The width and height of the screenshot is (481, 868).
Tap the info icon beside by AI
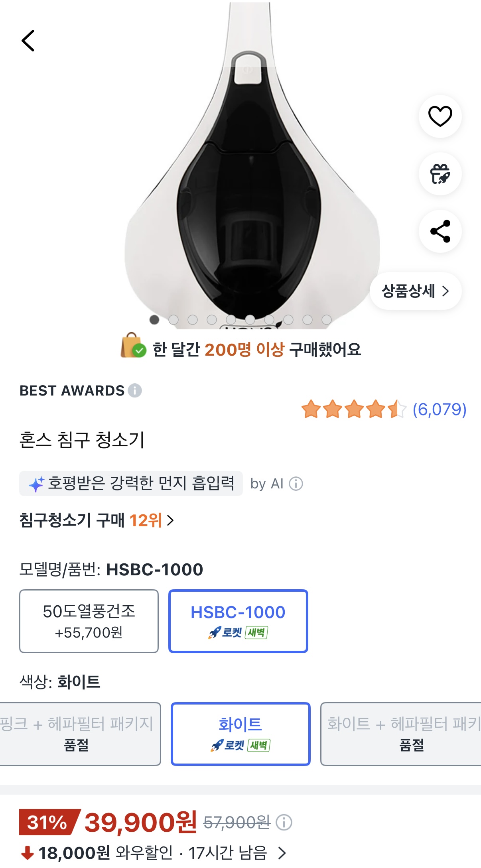[x=296, y=484]
